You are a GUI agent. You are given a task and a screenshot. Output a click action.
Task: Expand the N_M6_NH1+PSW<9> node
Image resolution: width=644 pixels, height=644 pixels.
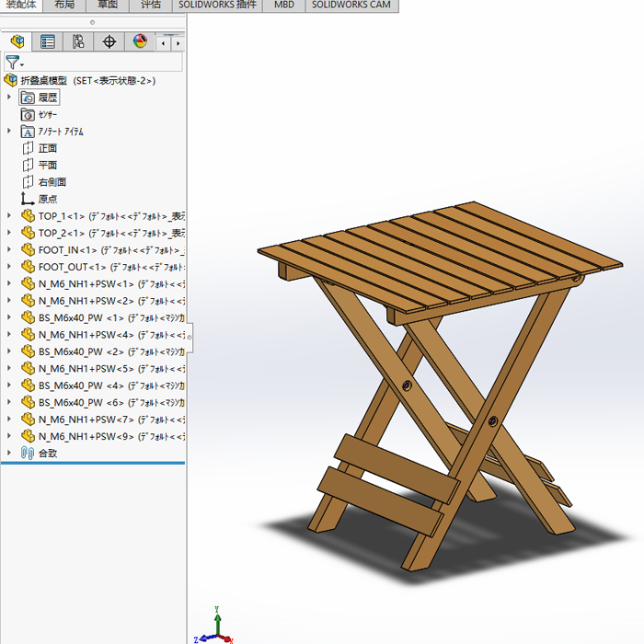click(x=9, y=436)
